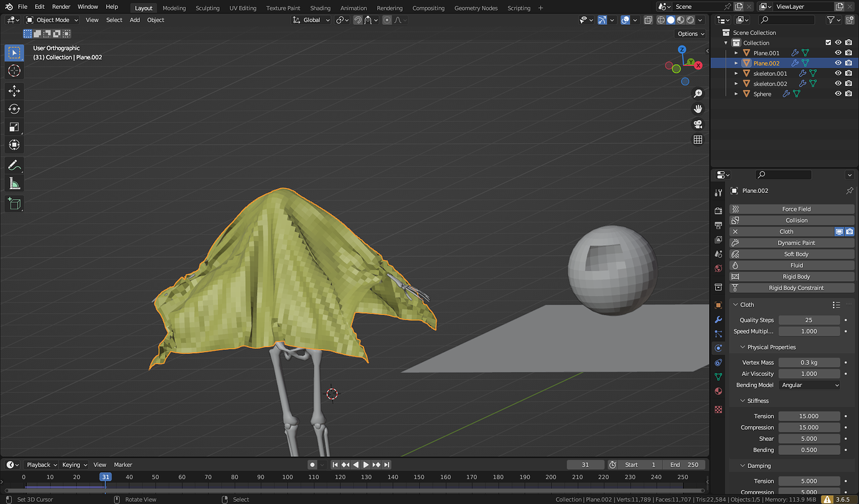This screenshot has width=859, height=504.
Task: Open the Object Mode dropdown
Action: [x=52, y=20]
